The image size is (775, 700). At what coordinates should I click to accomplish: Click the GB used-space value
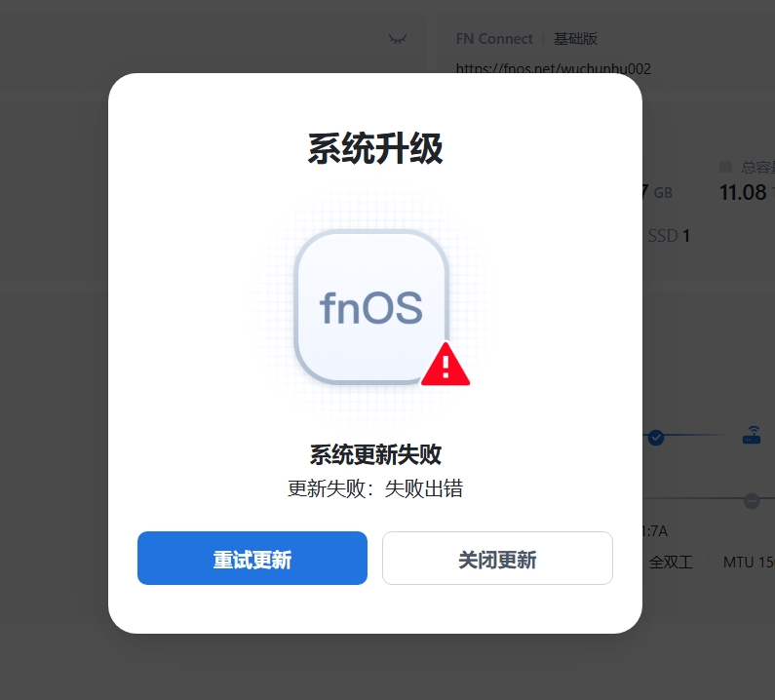pyautogui.click(x=658, y=192)
